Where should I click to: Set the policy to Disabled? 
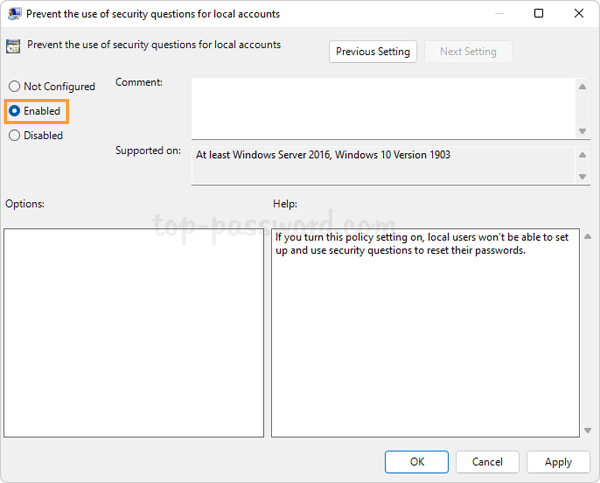pos(15,136)
